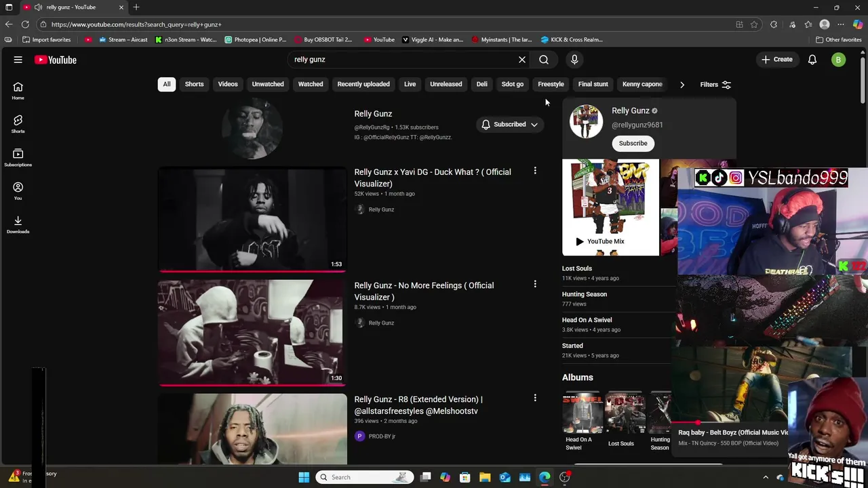Screen dimensions: 868x488
Task: Open Lost Souls album cover
Action: pos(625,413)
